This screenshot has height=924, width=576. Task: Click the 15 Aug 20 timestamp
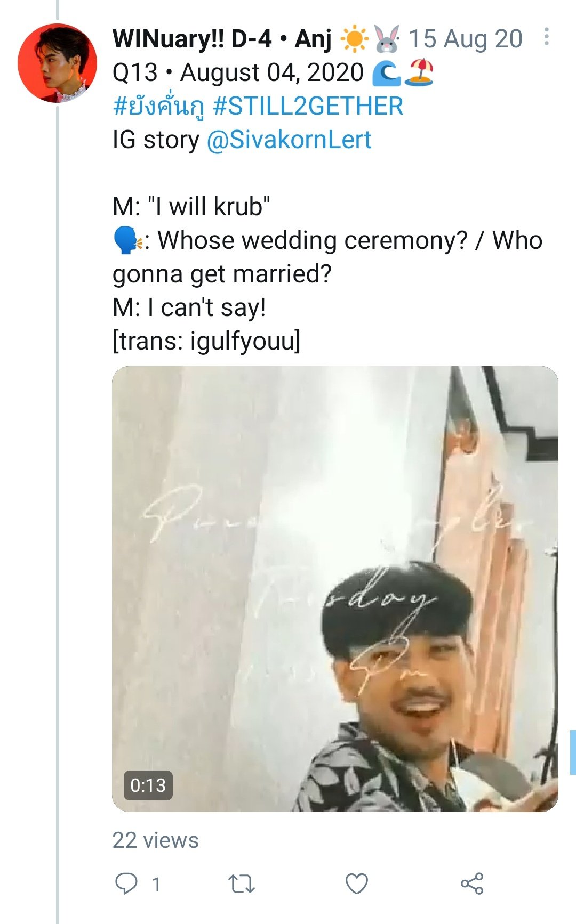(x=465, y=39)
